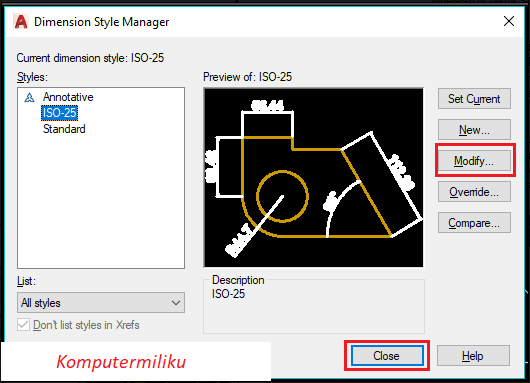This screenshot has width=530, height=383.
Task: Open Compare dimension styles dialog
Action: click(474, 223)
